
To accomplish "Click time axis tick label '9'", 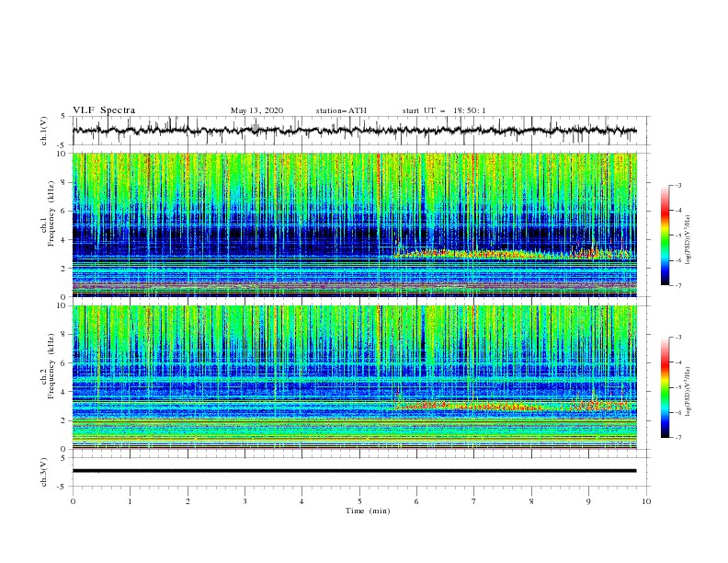I will [588, 501].
